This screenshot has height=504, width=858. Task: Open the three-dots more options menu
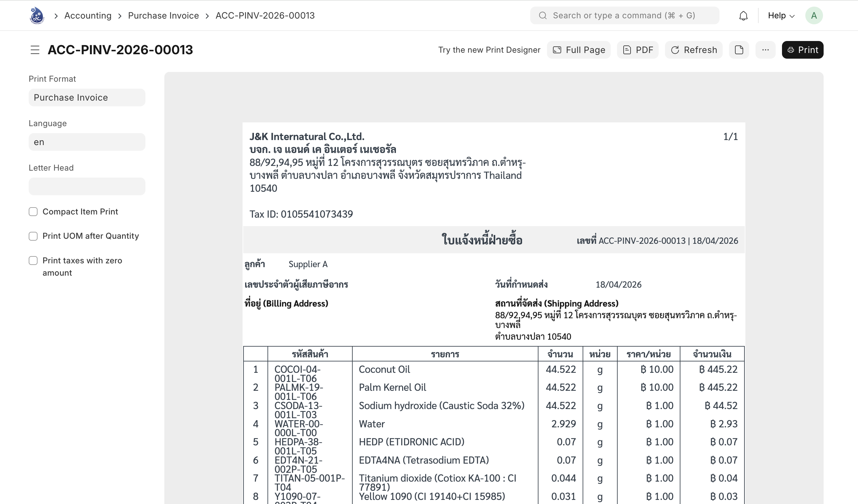pyautogui.click(x=765, y=50)
